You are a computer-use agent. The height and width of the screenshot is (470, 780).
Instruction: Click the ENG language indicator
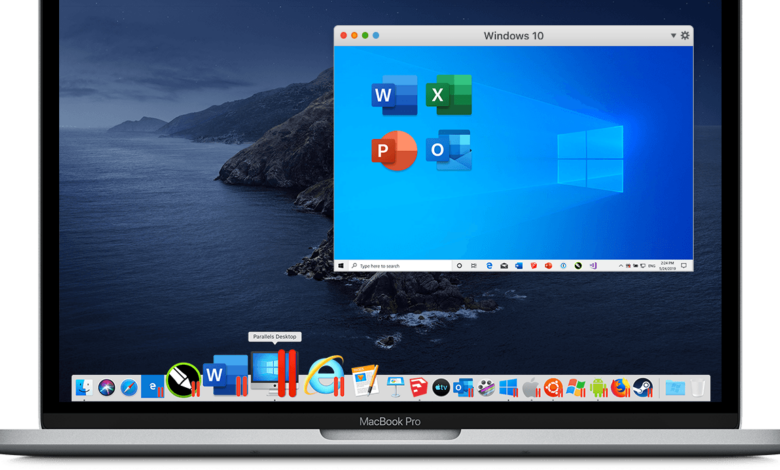[x=651, y=266]
